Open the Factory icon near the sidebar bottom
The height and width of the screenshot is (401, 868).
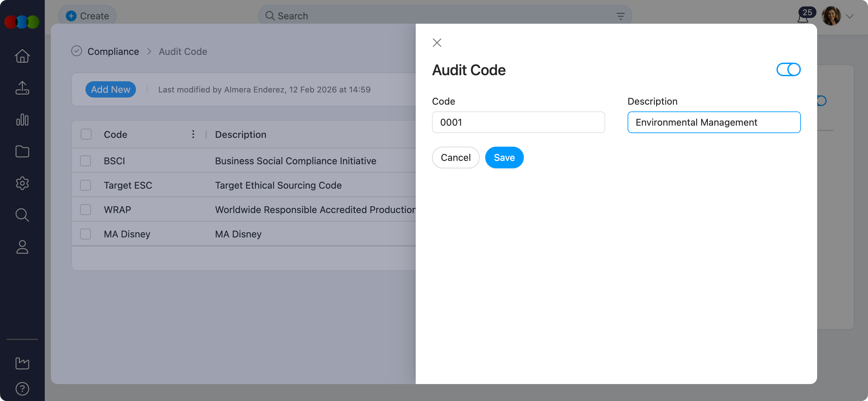22,363
